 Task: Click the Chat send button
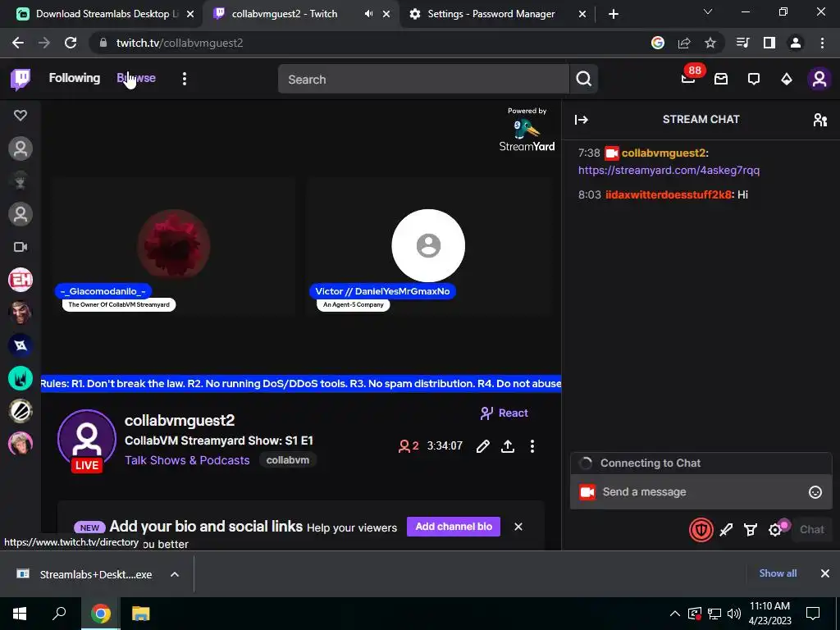(x=811, y=529)
